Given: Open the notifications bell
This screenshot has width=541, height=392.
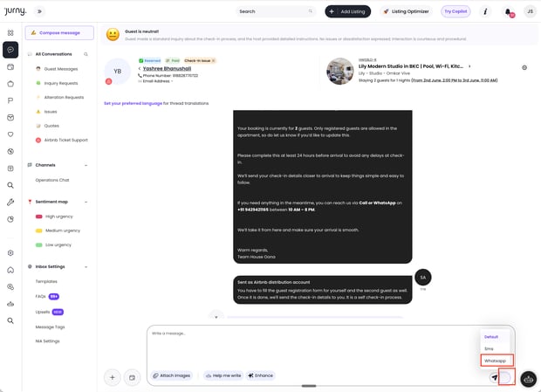Looking at the screenshot, I should 508,11.
